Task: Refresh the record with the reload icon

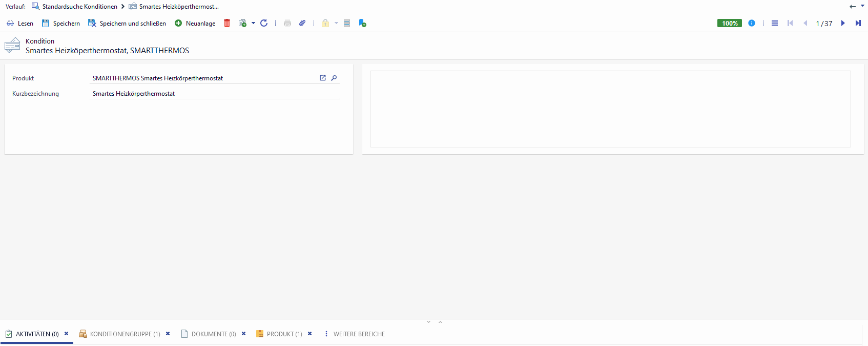Action: coord(264,23)
